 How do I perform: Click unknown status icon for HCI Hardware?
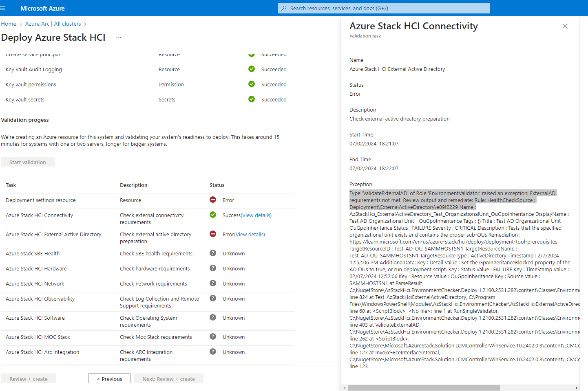pos(213,268)
